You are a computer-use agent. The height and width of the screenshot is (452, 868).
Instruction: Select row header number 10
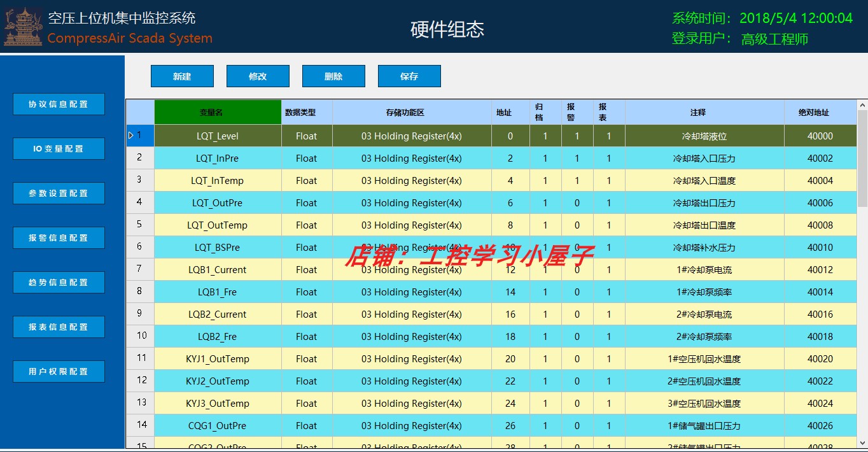point(140,336)
